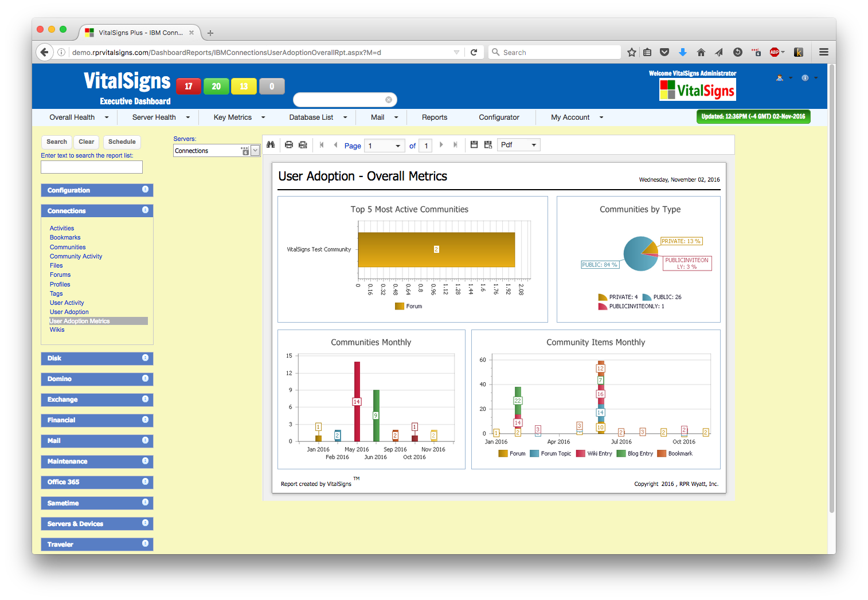Open the Bookmarks report link

pos(65,237)
